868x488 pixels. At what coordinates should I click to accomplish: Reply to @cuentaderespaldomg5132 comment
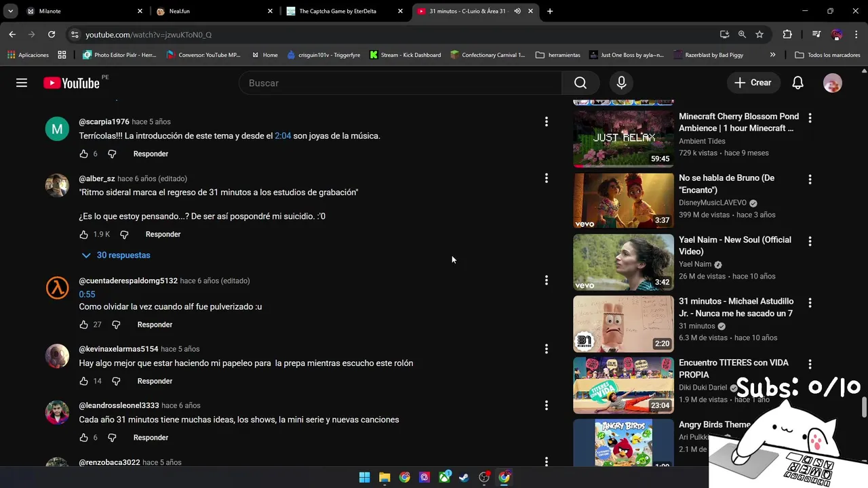point(155,325)
